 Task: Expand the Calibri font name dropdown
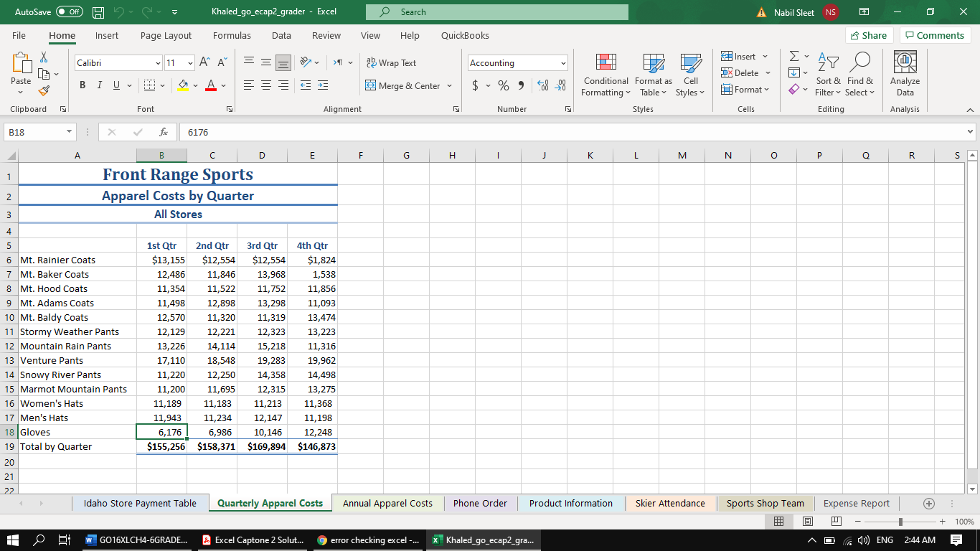click(x=158, y=63)
